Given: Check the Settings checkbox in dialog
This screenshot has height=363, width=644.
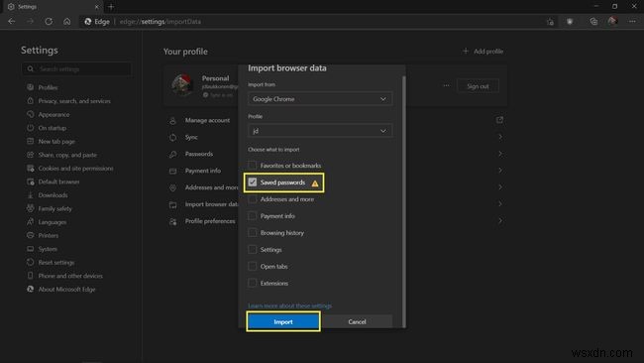Looking at the screenshot, I should 253,250.
